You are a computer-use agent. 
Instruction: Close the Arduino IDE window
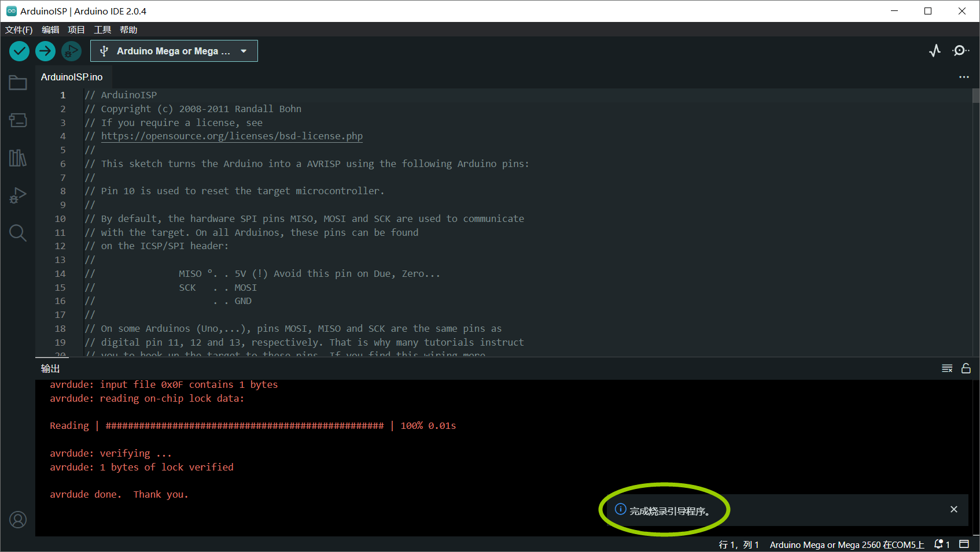pyautogui.click(x=962, y=11)
